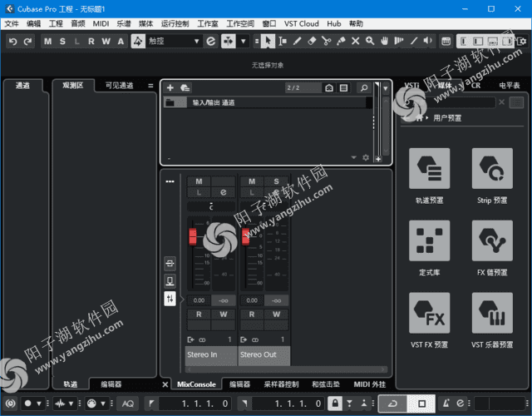This screenshot has width=532, height=416.
Task: Open the Hub menu
Action: coord(334,24)
